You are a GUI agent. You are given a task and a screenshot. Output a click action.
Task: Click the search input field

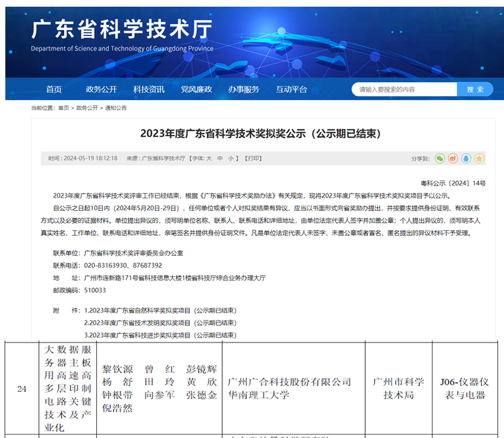point(404,89)
